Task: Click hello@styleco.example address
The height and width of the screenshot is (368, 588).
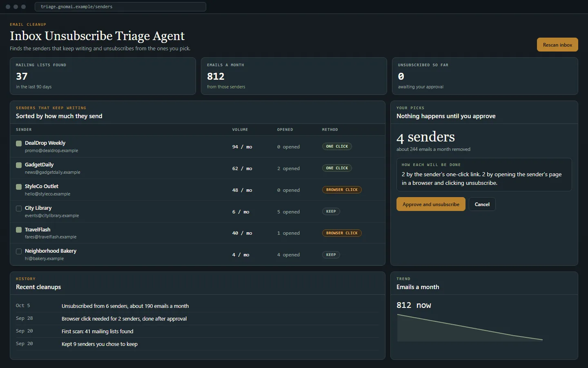Action: (47, 194)
